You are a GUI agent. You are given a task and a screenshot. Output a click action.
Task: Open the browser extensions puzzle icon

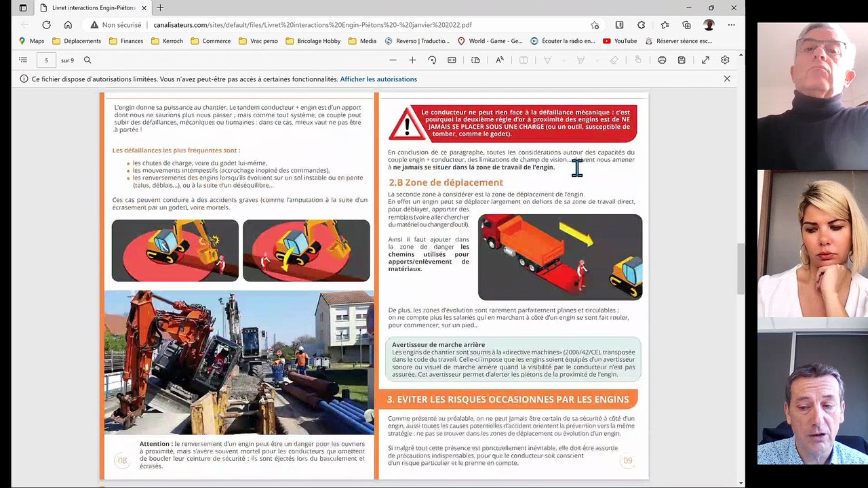[x=641, y=25]
